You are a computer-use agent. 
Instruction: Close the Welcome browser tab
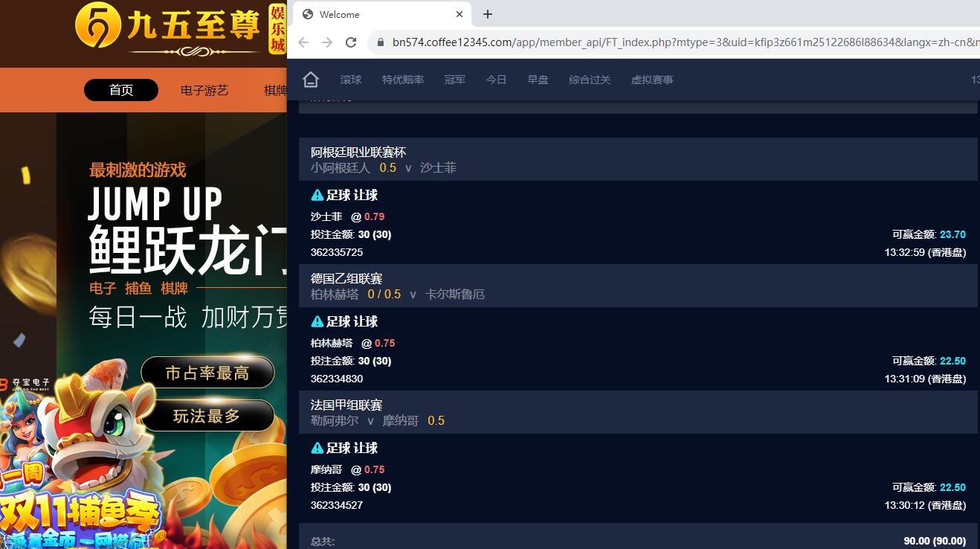coord(460,14)
